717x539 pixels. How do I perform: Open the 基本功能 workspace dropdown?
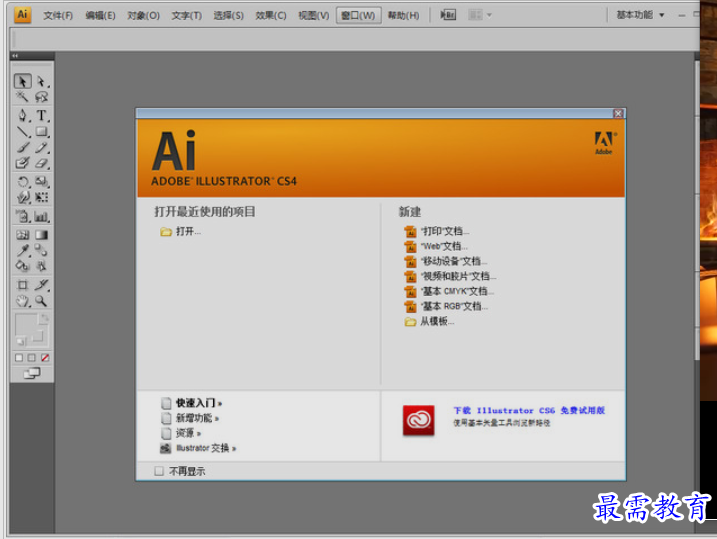640,15
